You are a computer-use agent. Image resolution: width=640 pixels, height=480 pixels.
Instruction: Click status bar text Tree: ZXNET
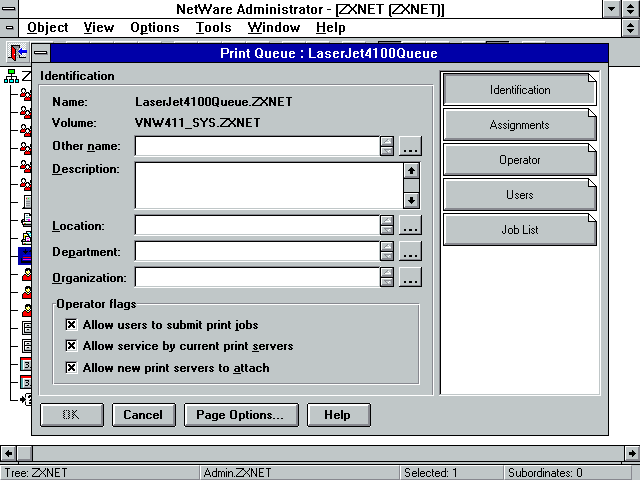[x=36, y=473]
